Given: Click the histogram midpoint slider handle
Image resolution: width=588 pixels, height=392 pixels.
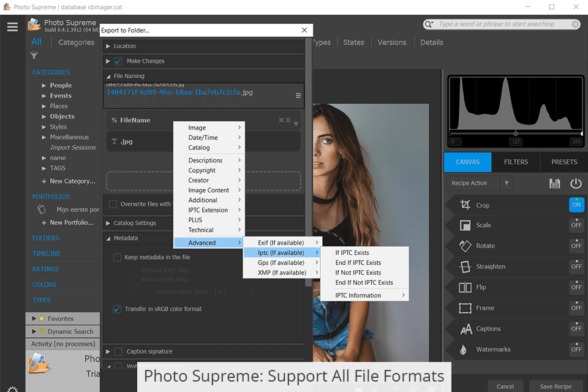Looking at the screenshot, I should [516, 134].
